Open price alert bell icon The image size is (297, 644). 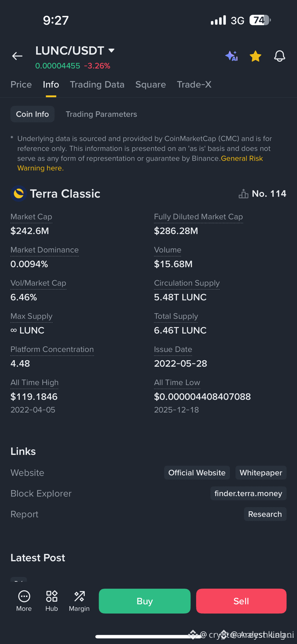[x=280, y=56]
